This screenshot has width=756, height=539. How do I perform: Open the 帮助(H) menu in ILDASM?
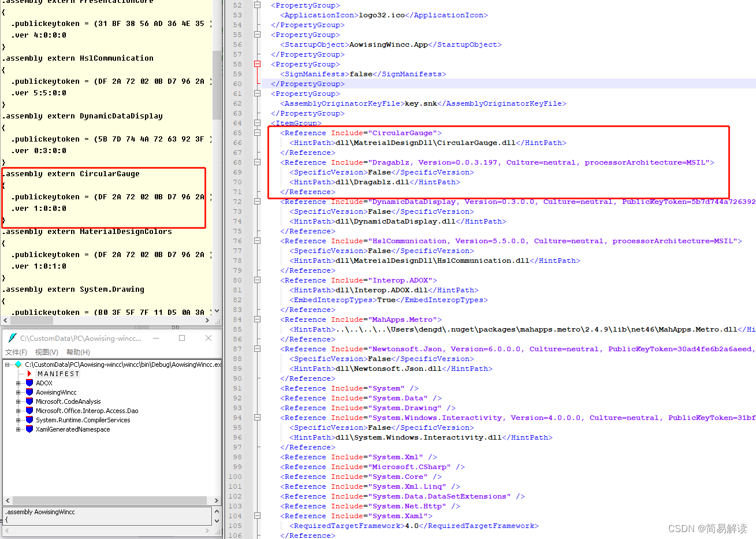point(78,352)
